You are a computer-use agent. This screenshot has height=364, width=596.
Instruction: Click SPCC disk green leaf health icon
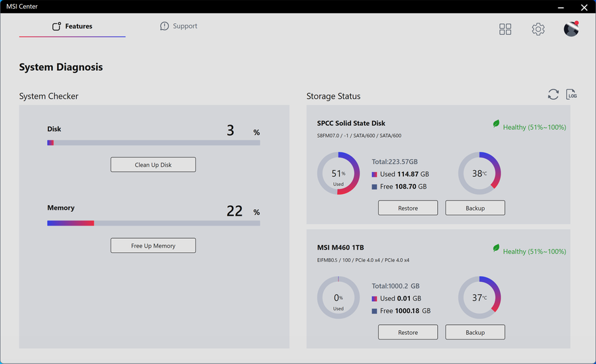tap(496, 124)
